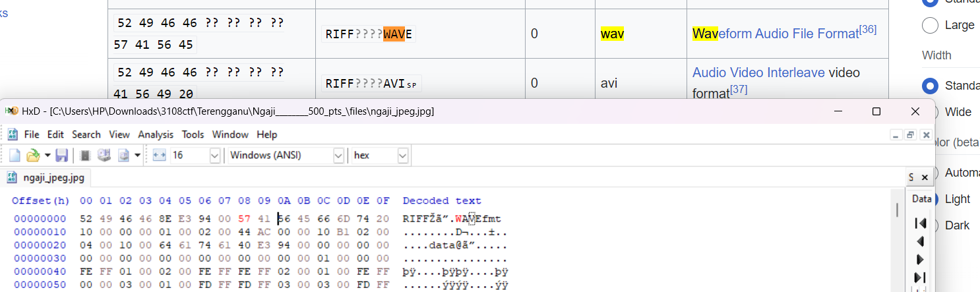Click the Open disk drive icon

(104, 156)
